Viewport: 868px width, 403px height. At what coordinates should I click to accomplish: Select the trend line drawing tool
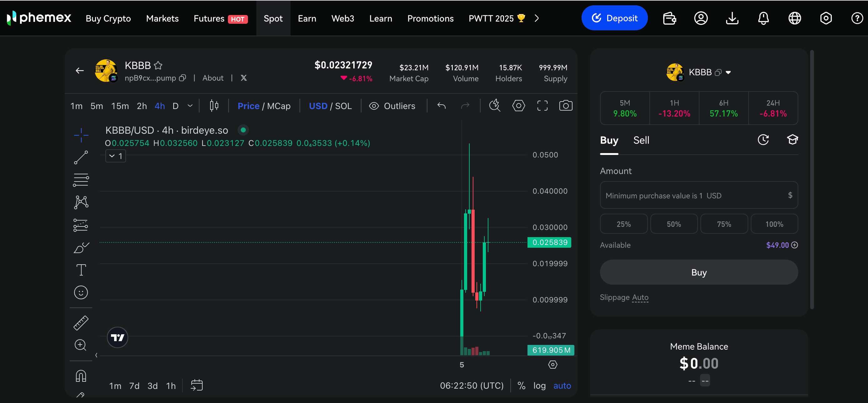(81, 157)
